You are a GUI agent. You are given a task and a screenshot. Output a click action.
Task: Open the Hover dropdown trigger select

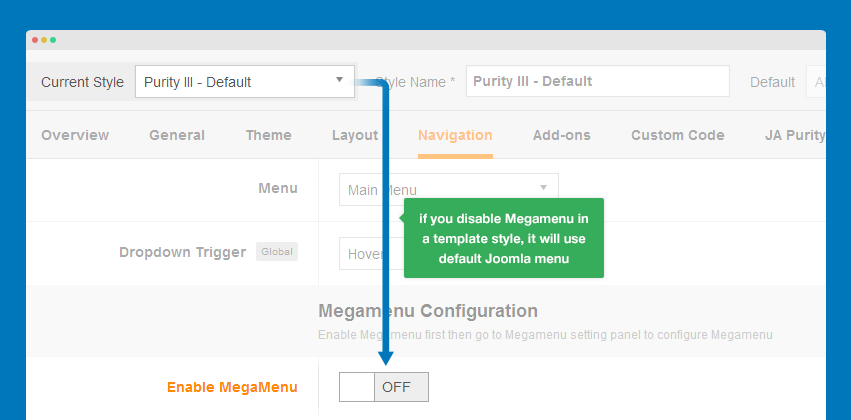(x=371, y=253)
